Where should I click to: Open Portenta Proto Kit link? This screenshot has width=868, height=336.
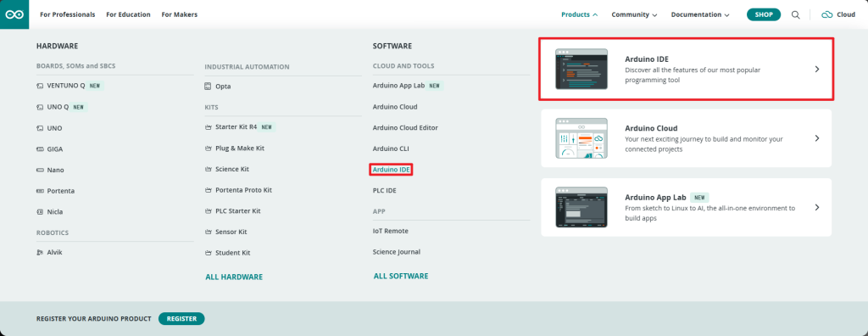click(243, 190)
